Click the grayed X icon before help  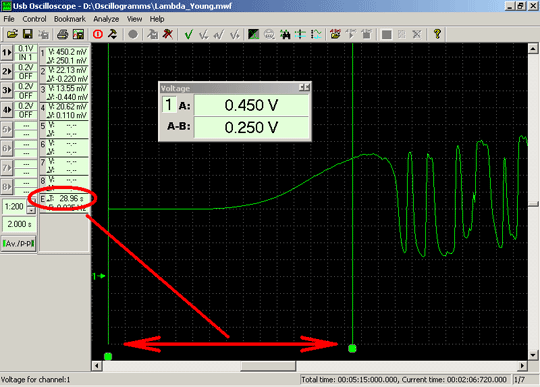point(417,34)
